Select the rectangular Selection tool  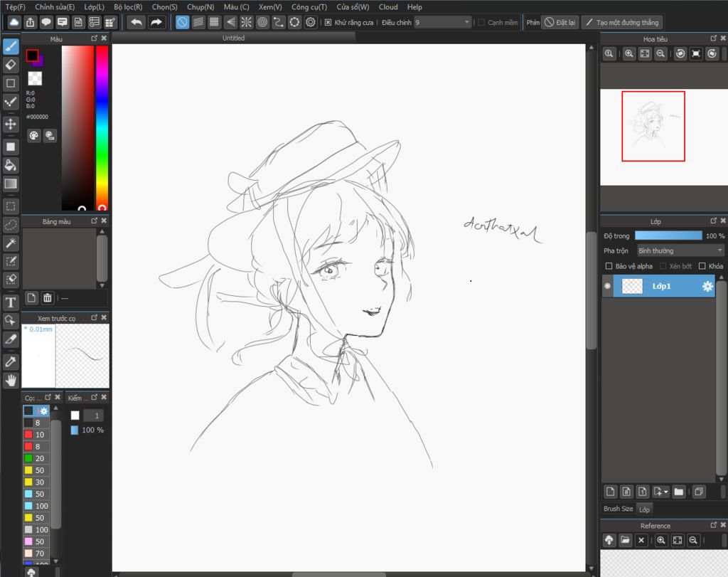coord(11,206)
